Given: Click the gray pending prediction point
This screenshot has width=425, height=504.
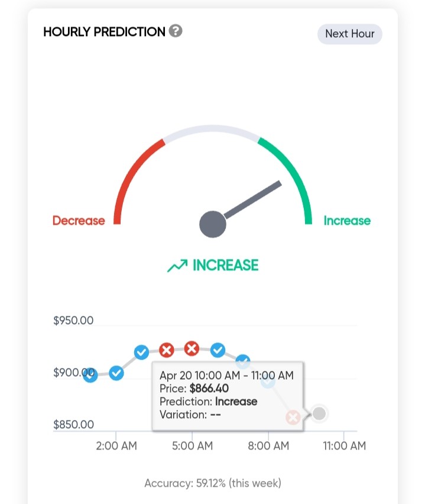Looking at the screenshot, I should click(319, 413).
